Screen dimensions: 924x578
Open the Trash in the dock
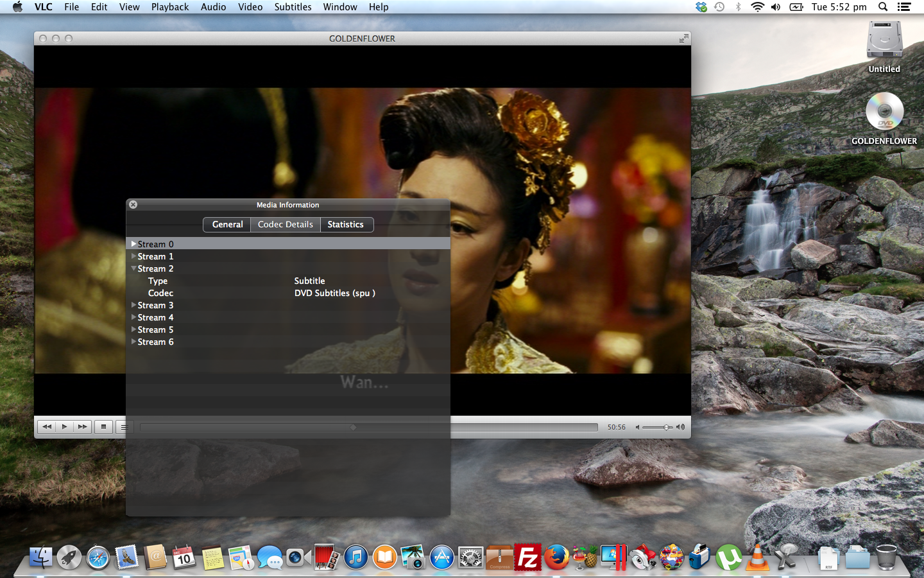point(886,557)
